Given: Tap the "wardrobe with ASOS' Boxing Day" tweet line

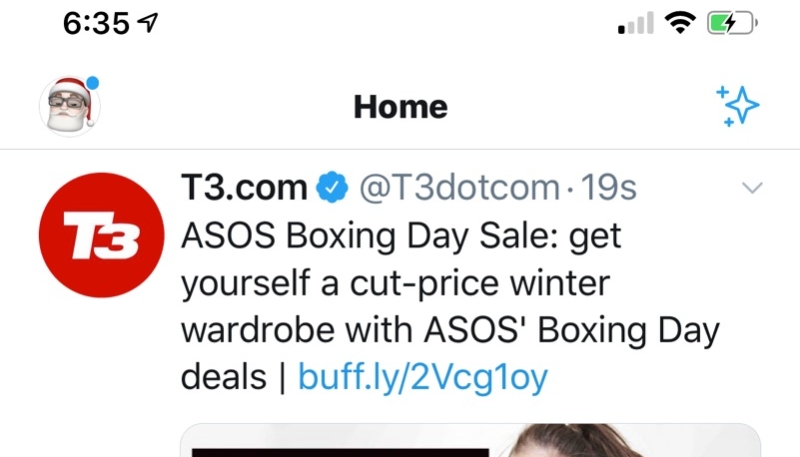Looking at the screenshot, I should coord(450,330).
